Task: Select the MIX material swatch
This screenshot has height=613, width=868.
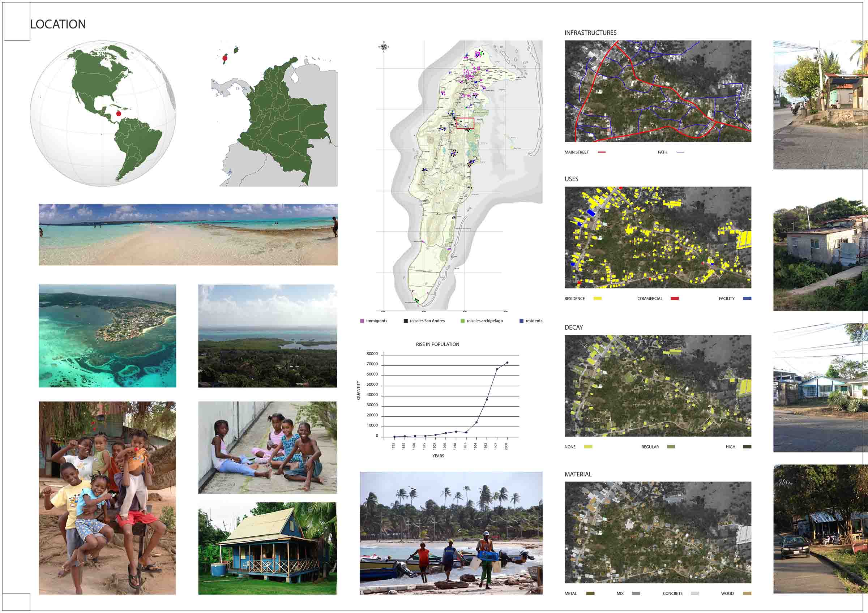Action: [636, 593]
